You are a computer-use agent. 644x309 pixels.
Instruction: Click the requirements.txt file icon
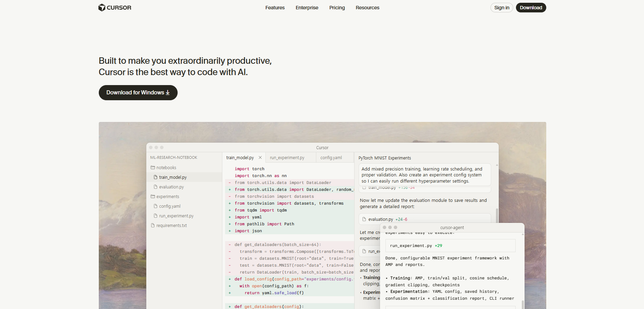[x=153, y=225]
